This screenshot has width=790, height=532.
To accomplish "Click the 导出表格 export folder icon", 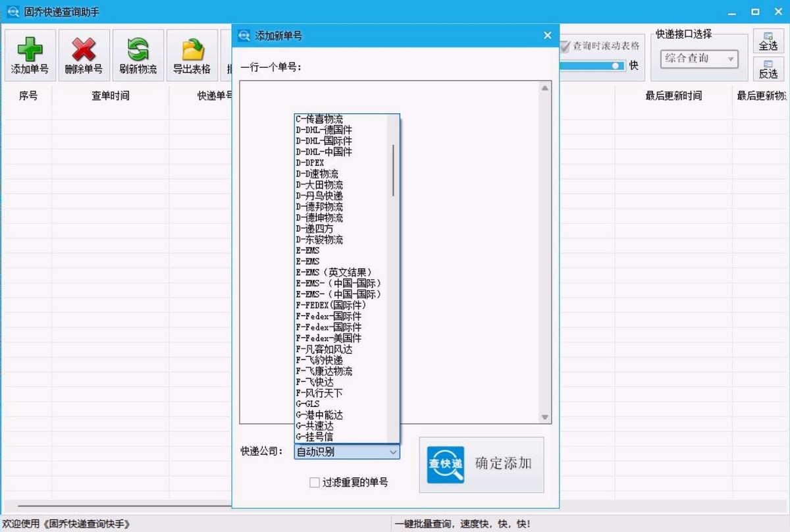I will point(192,49).
